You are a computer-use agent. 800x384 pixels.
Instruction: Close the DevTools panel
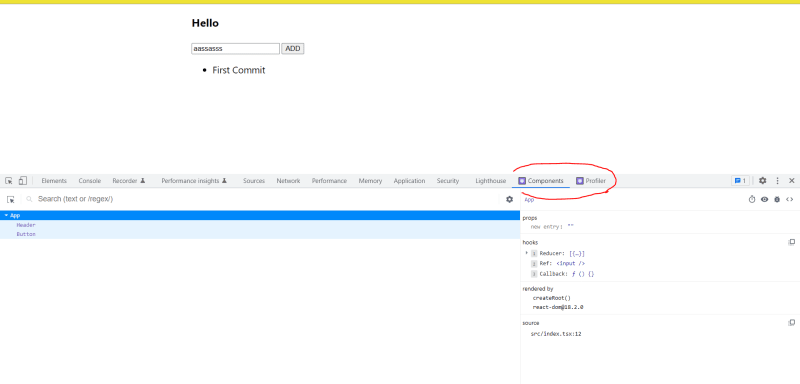[x=792, y=181]
